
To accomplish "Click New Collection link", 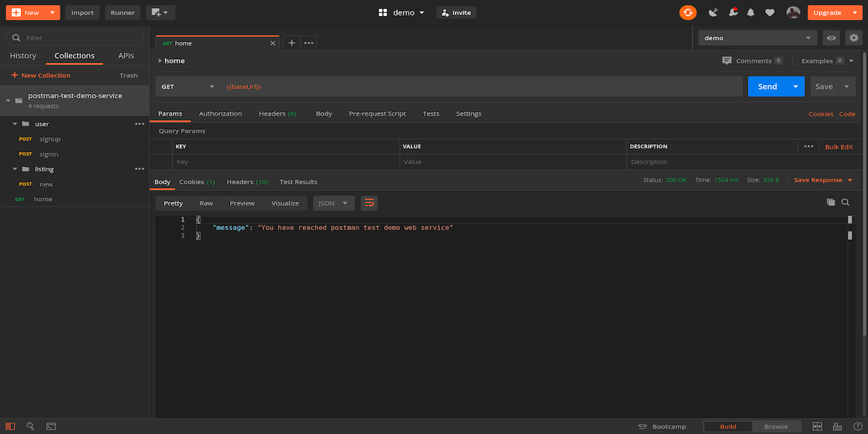I will [x=41, y=75].
